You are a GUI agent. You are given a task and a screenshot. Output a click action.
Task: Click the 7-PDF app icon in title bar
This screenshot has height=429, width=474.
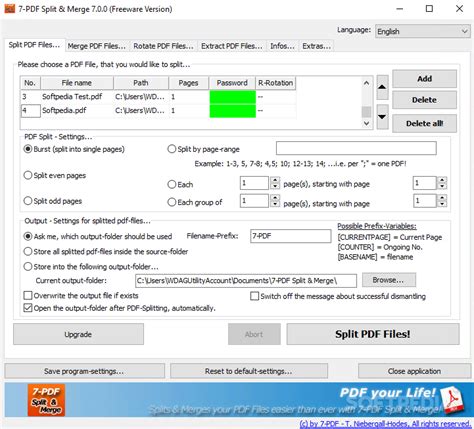pyautogui.click(x=10, y=8)
